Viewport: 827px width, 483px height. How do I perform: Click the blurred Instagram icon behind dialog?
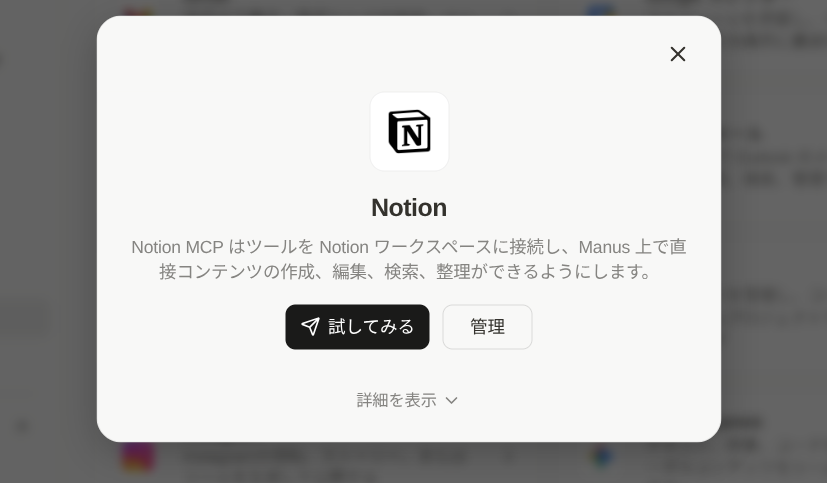pyautogui.click(x=138, y=456)
